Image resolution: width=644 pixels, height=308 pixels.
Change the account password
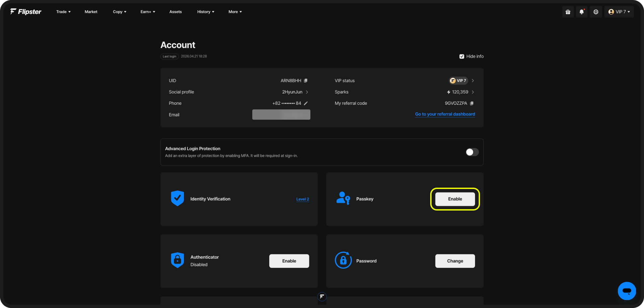[455, 261]
